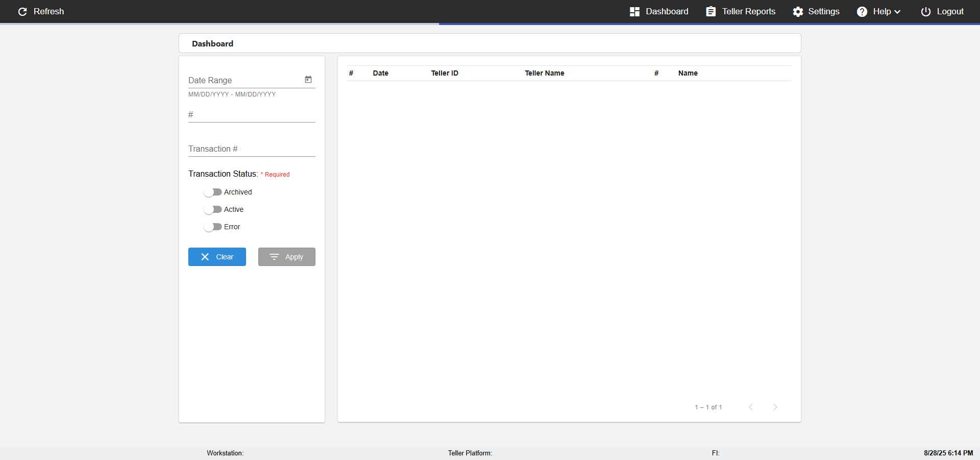Click the Refresh icon in the top bar
Screen dimensions: 980x460
[22, 11]
